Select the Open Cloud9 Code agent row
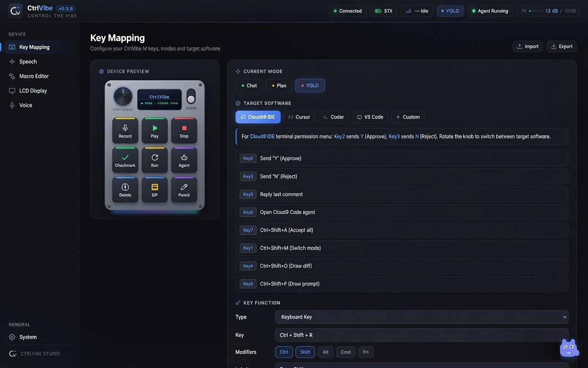 [x=402, y=212]
